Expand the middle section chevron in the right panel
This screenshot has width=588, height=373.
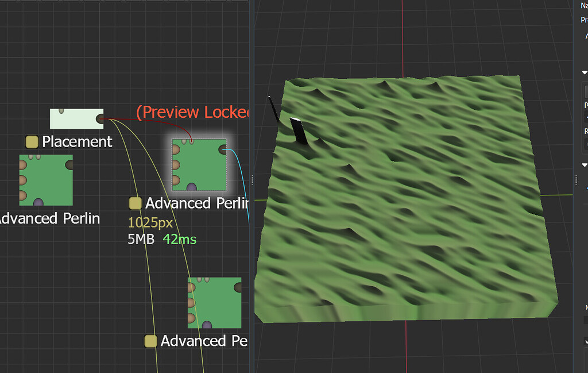585,165
